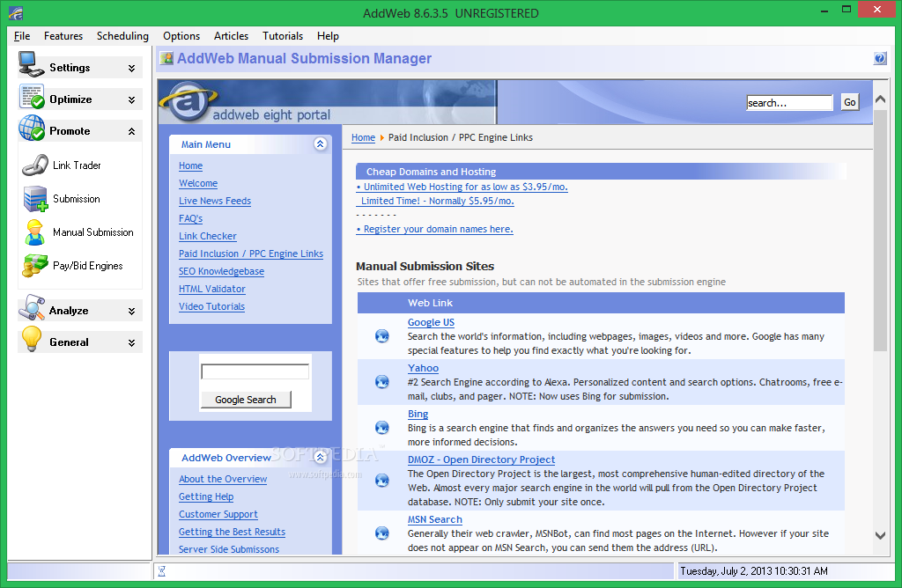Open Register your domain names link

435,229
